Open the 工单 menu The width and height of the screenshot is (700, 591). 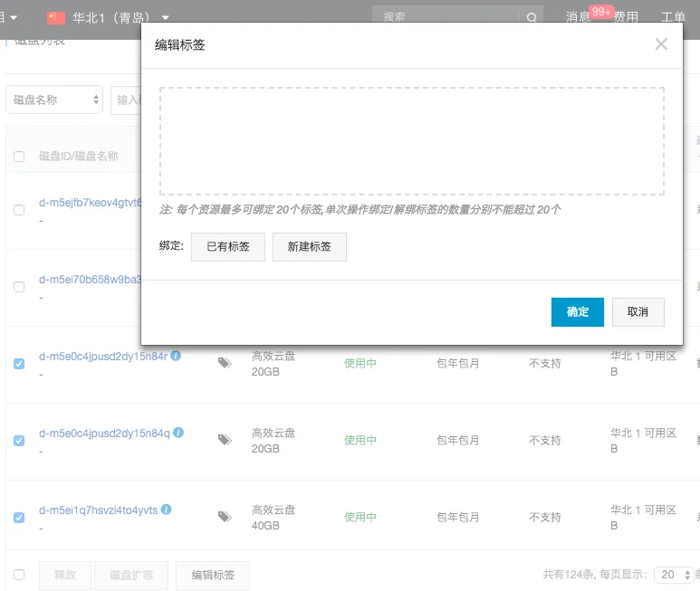pyautogui.click(x=673, y=17)
